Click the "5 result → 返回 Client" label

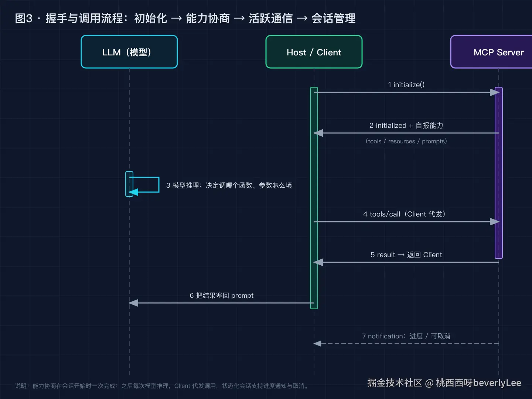click(406, 255)
